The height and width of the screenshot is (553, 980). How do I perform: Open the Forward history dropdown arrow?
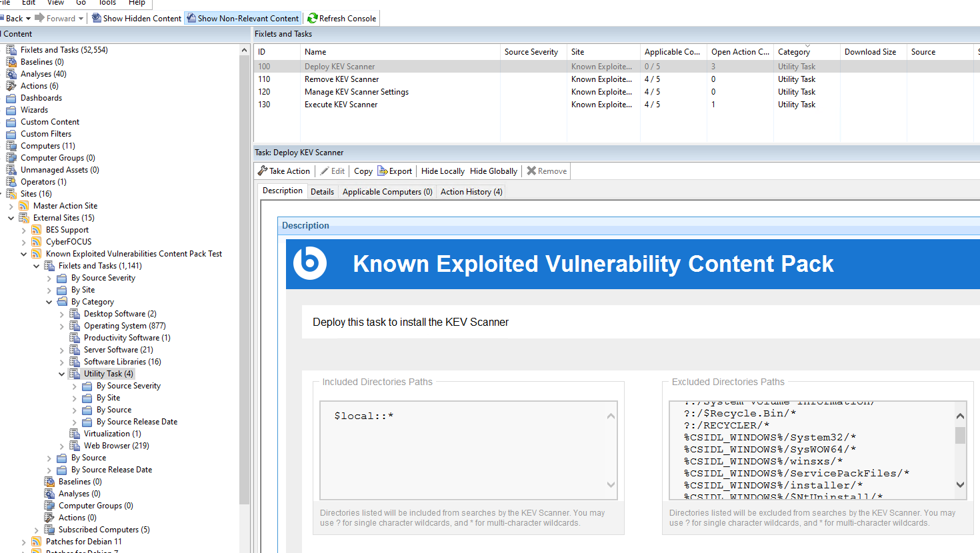(81, 18)
